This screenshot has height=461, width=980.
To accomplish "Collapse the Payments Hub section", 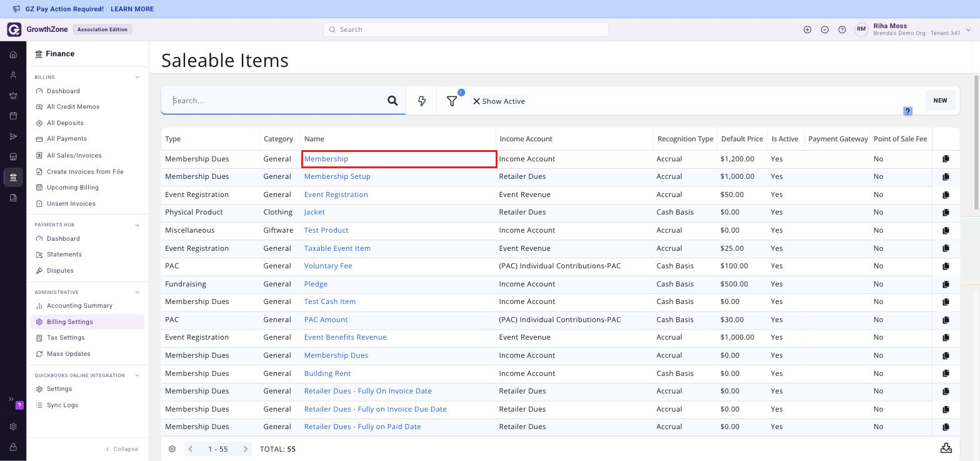I will pos(137,225).
